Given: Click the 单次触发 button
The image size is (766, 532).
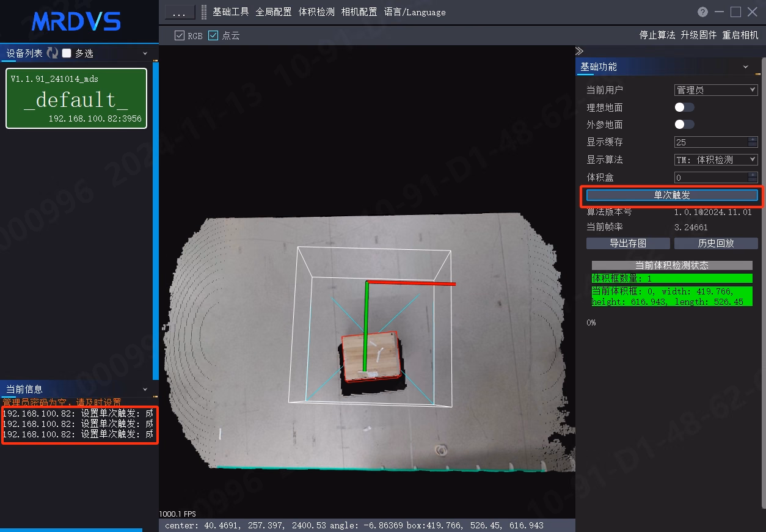Looking at the screenshot, I should (672, 195).
